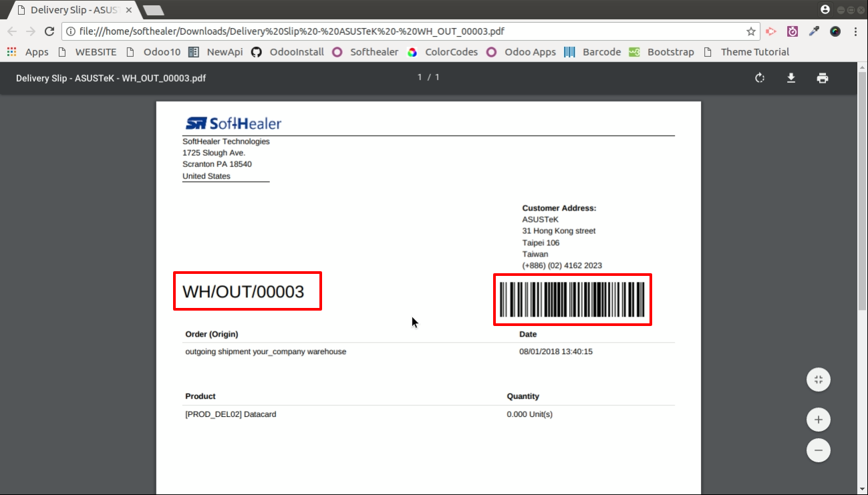The image size is (868, 495).
Task: Open the Softhealer bookmark
Action: (x=366, y=52)
